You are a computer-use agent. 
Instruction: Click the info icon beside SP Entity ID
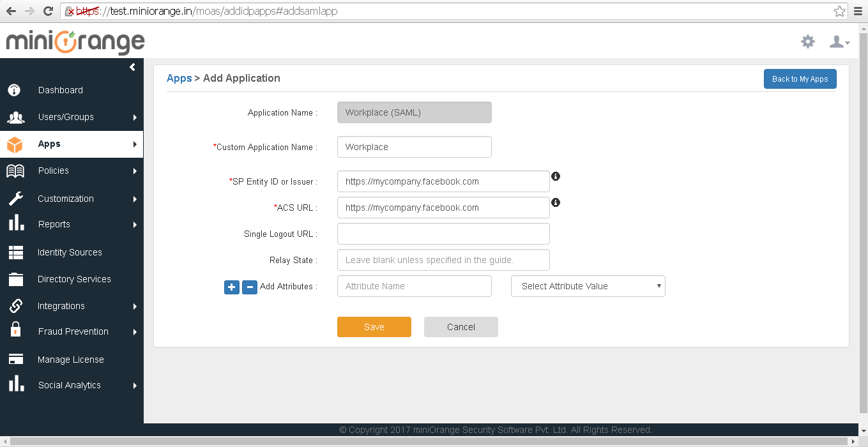tap(556, 176)
